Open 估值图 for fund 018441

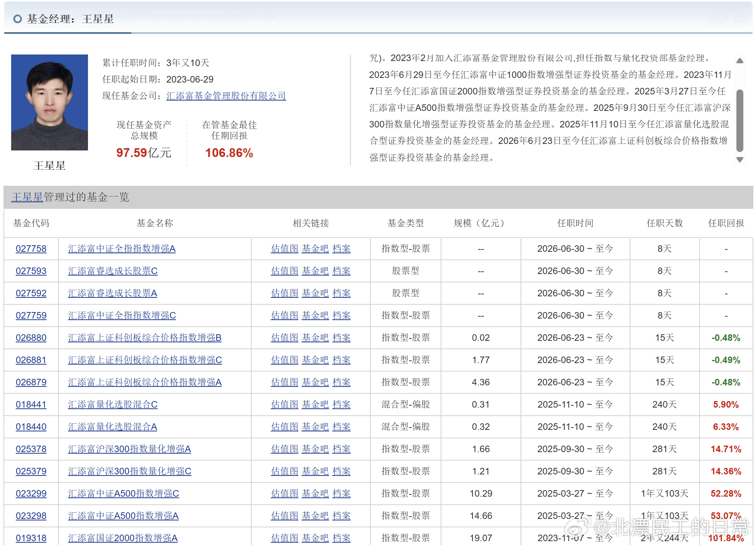coord(285,405)
